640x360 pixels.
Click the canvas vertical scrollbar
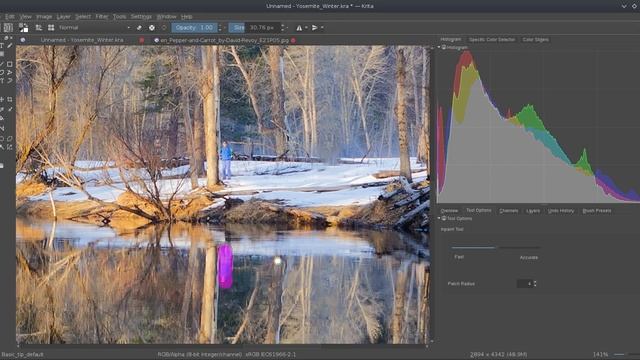(x=432, y=194)
